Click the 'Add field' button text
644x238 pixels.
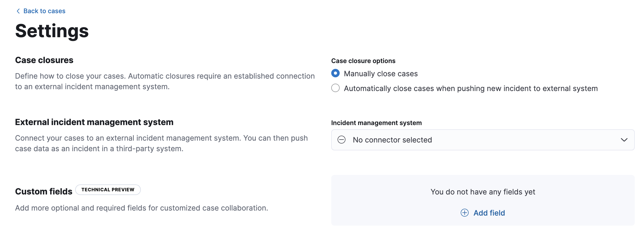[489, 213]
